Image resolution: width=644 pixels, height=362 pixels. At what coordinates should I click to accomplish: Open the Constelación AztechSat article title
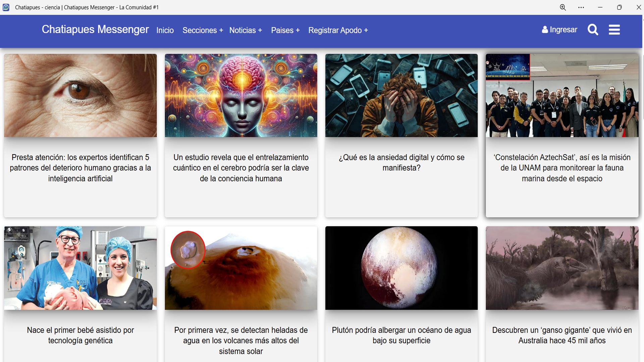point(562,168)
